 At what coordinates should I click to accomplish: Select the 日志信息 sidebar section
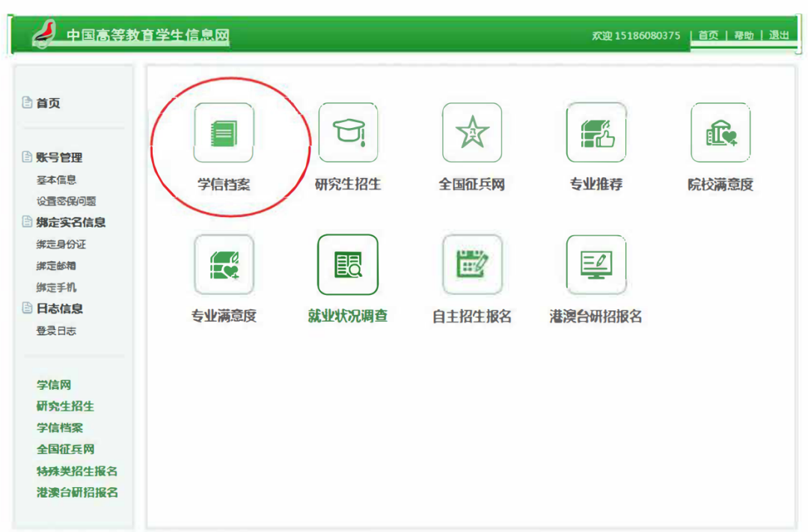click(x=59, y=308)
